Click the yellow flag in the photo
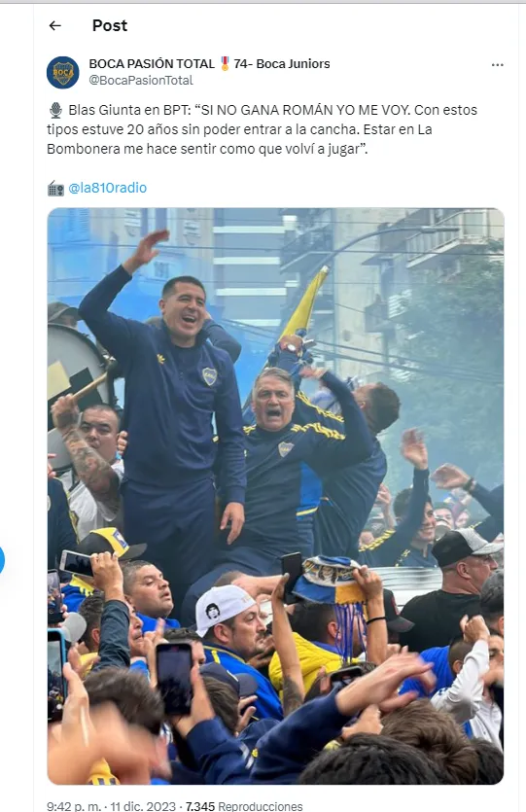Screen dimensions: 526x812 click(306, 303)
